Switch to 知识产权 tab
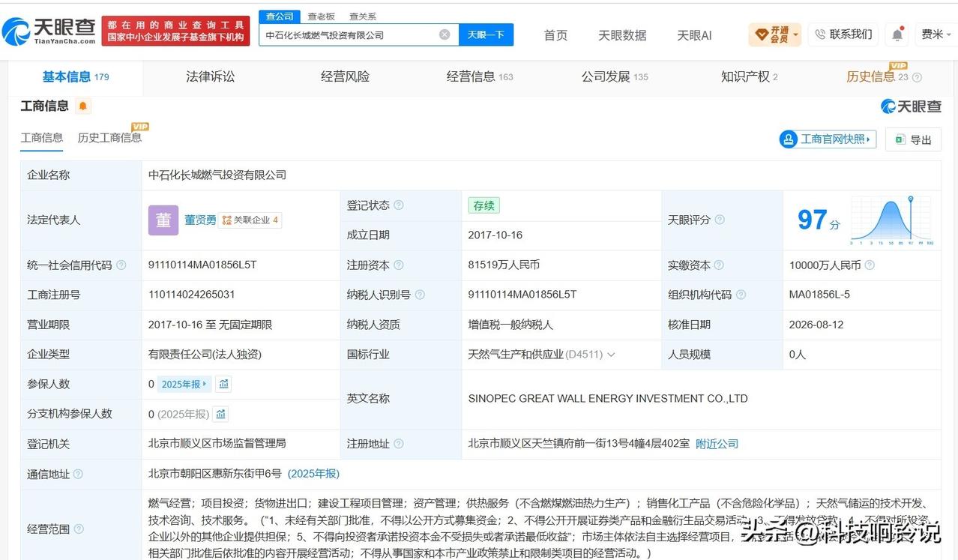 pyautogui.click(x=750, y=76)
